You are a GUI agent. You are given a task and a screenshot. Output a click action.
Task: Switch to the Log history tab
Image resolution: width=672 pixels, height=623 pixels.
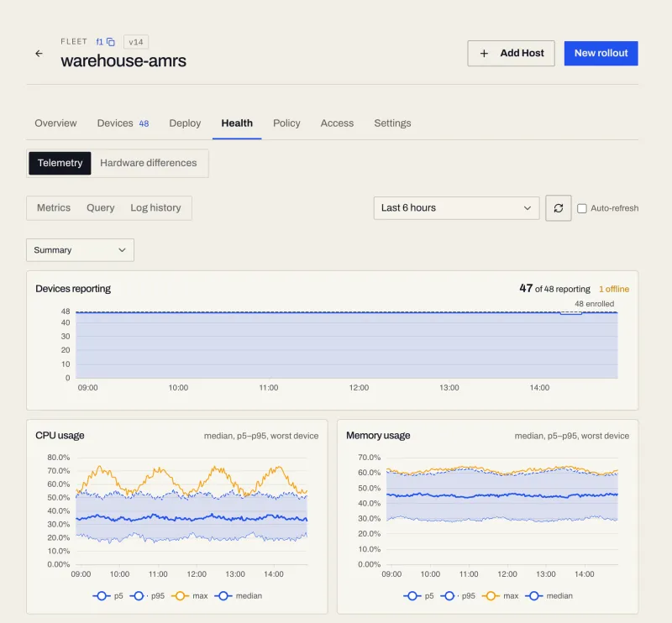(155, 208)
